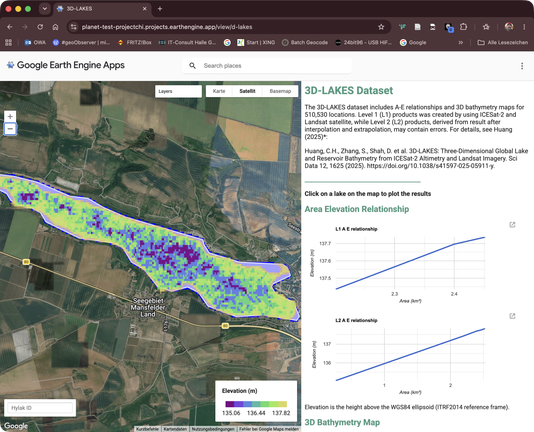534x432 pixels.
Task: Open L2 A-E chart pop-out icon
Action: tap(512, 316)
